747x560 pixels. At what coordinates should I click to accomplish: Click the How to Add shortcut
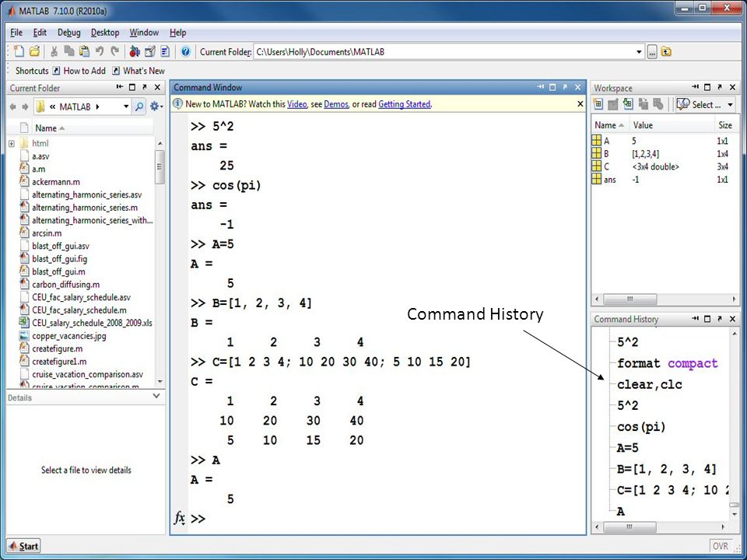[x=79, y=71]
